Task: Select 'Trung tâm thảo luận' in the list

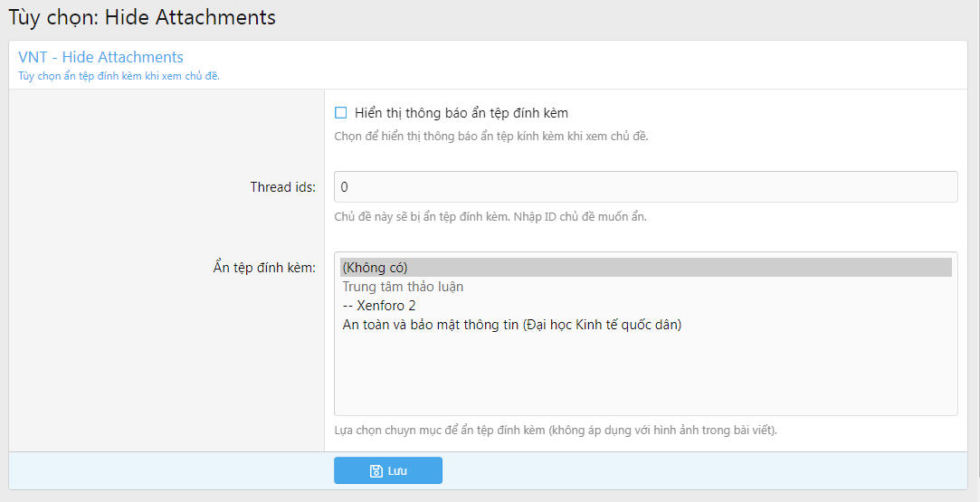Action: pos(403,287)
